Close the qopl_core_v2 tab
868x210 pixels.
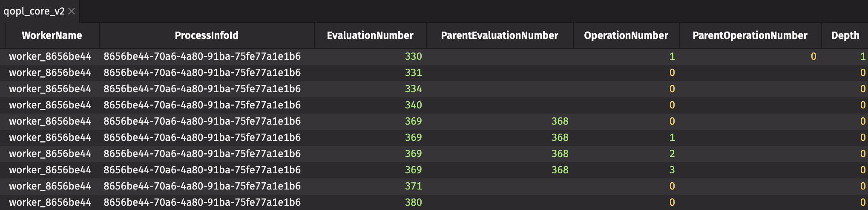pos(72,11)
